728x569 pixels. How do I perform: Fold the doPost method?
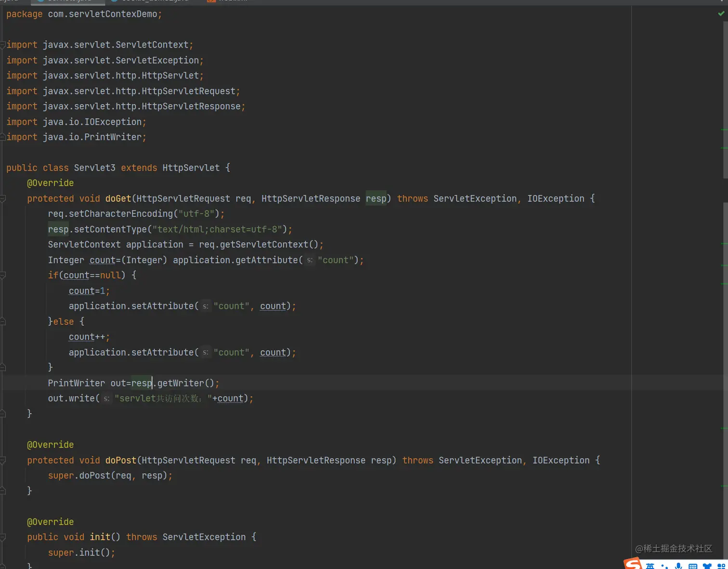[3, 461]
